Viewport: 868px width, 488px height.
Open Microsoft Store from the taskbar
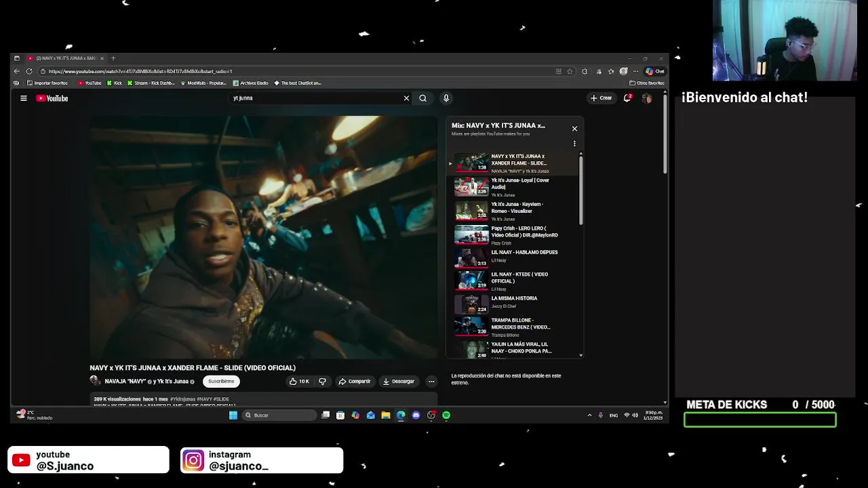pyautogui.click(x=340, y=415)
